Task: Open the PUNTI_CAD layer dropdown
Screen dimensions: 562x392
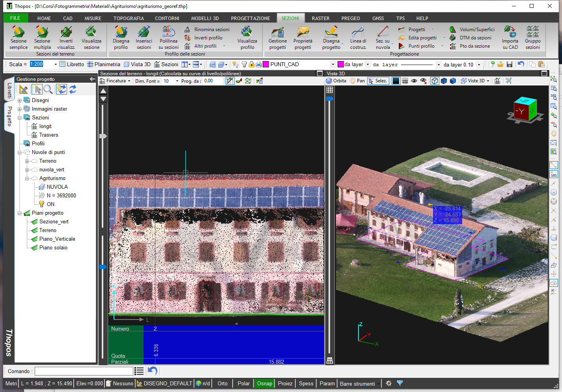Action: tap(333, 65)
